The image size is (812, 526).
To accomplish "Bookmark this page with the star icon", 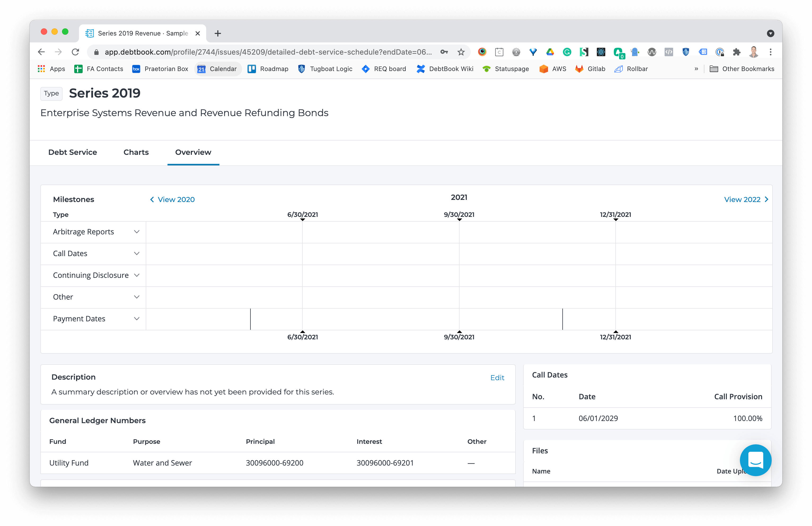I will [x=461, y=52].
